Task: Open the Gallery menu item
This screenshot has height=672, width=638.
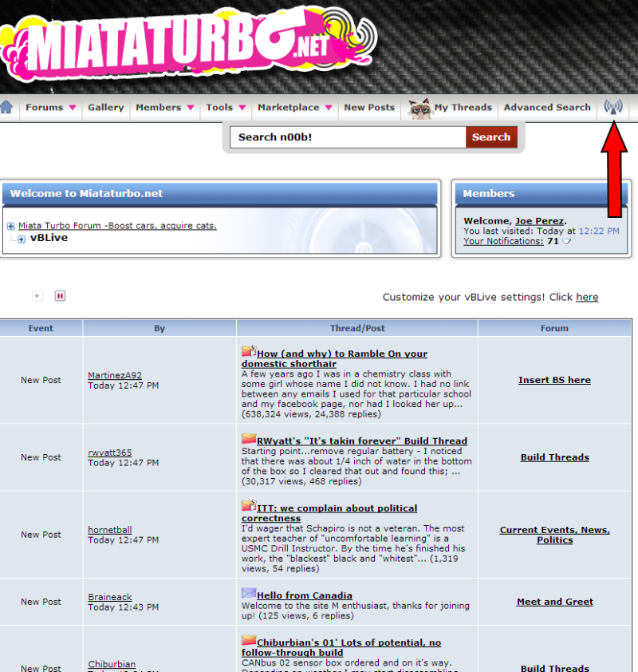Action: pyautogui.click(x=106, y=107)
